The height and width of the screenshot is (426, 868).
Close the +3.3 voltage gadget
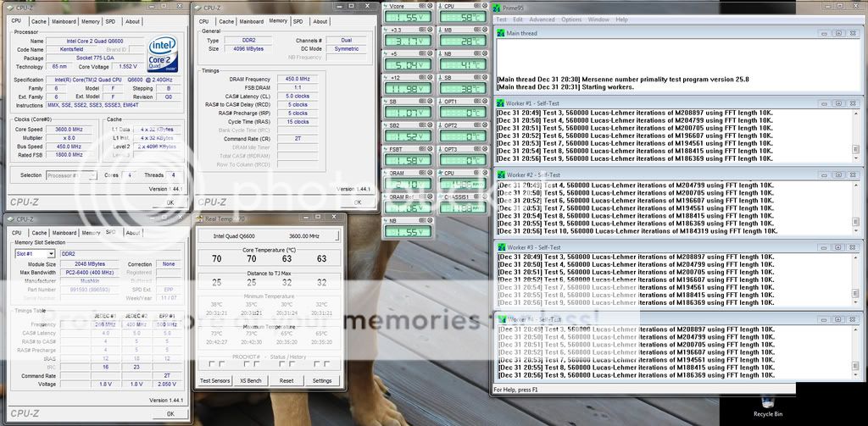[430, 30]
